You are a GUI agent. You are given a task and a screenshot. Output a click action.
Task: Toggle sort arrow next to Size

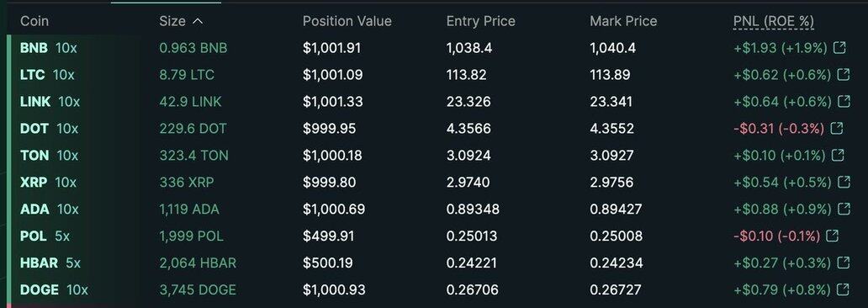[197, 22]
